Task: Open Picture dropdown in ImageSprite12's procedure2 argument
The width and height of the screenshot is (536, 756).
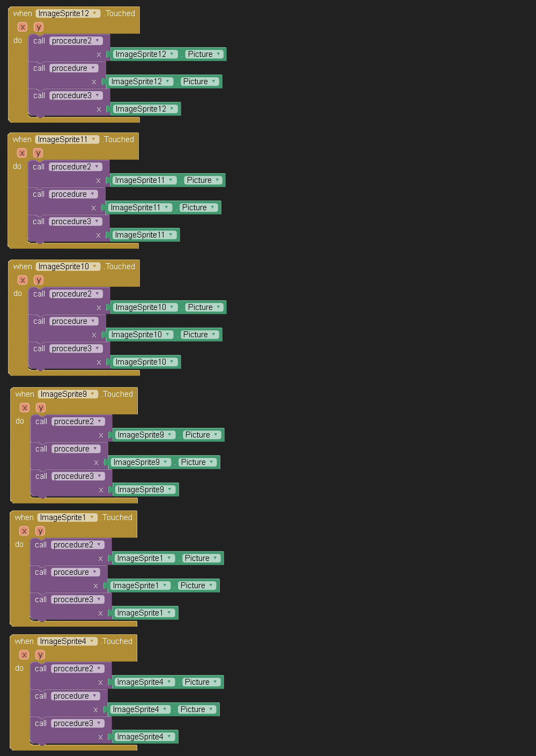Action: 218,54
